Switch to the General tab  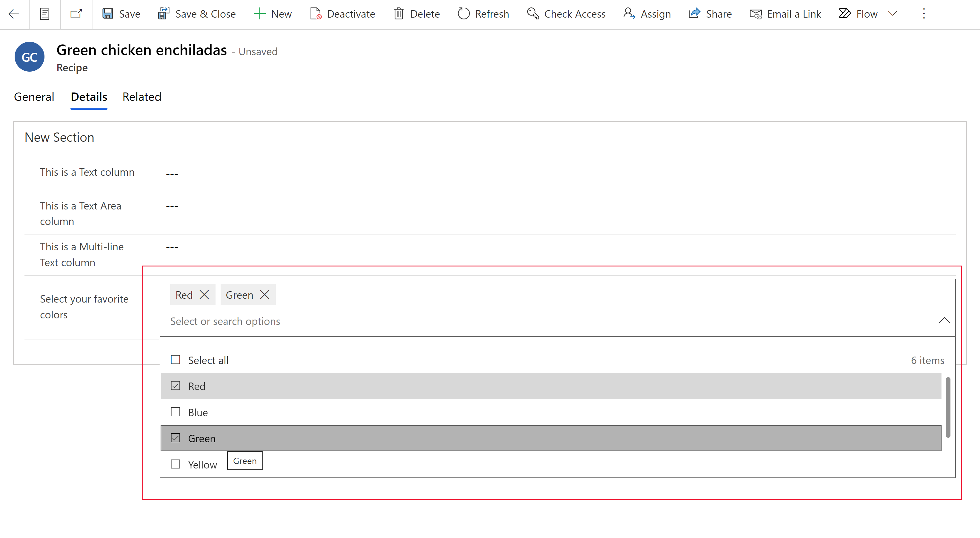click(x=34, y=96)
